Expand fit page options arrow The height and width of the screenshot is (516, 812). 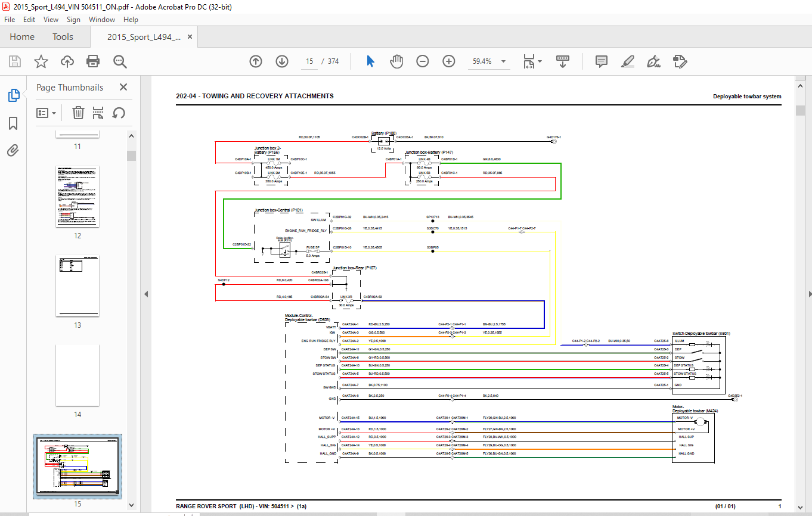(540, 61)
